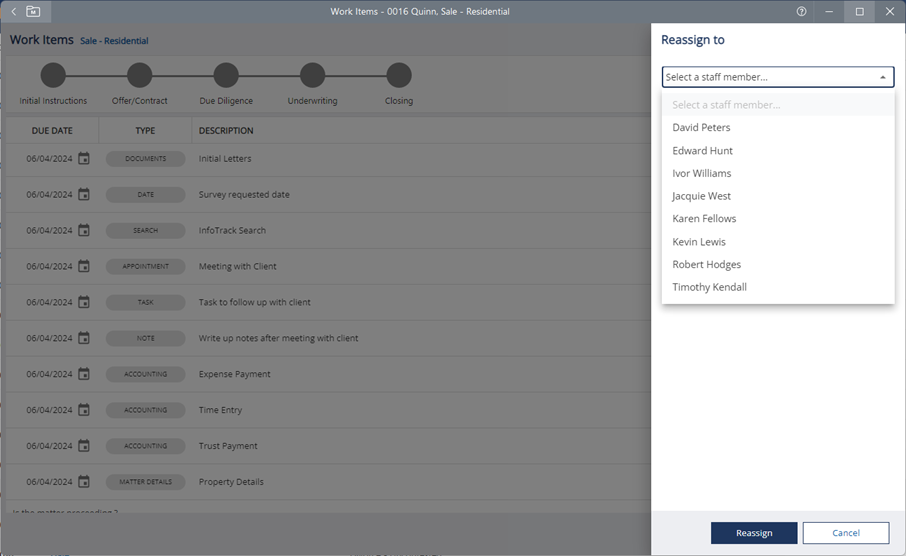The image size is (906, 556).
Task: Open calendar icon for Property Details row
Action: point(84,482)
